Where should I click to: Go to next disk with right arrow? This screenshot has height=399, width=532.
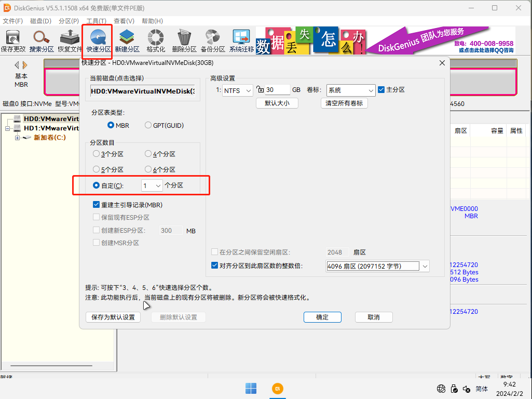point(24,65)
